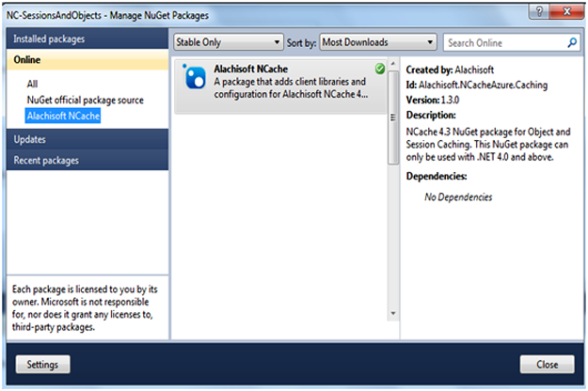This screenshot has width=588, height=391.
Task: Click the Alachisoft NCache package icon
Action: pos(194,76)
